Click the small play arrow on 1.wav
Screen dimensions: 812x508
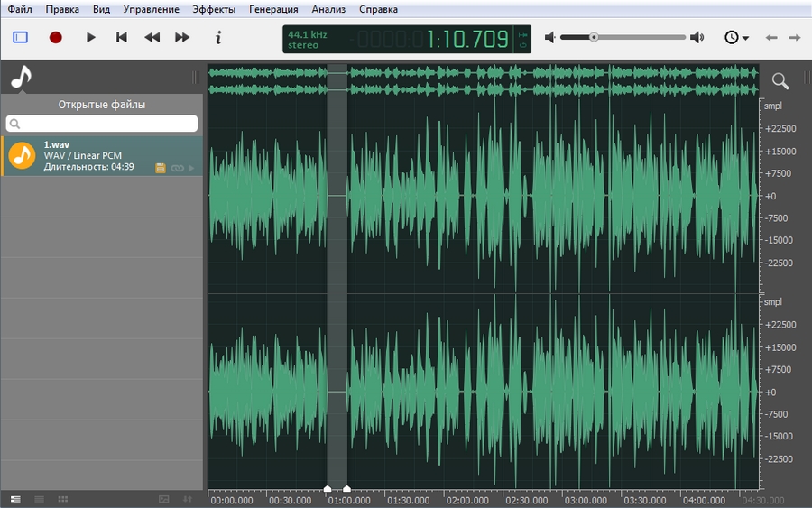[x=191, y=168]
